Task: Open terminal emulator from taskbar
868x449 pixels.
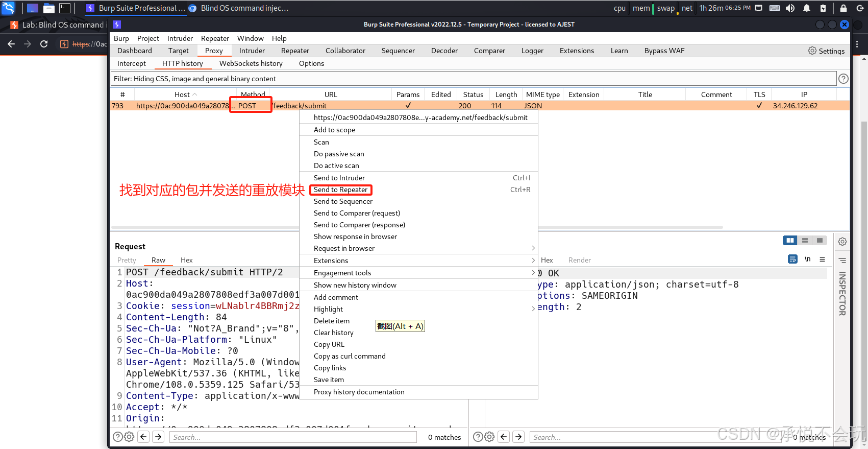Action: click(x=65, y=8)
